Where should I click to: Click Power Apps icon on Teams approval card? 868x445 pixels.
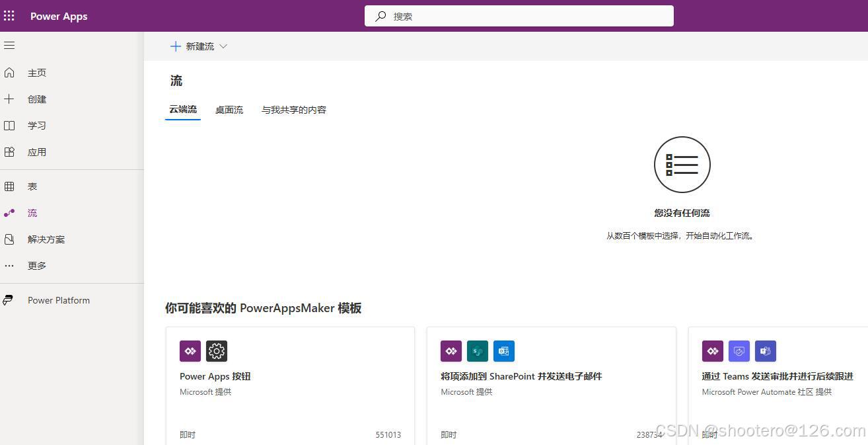tap(713, 351)
